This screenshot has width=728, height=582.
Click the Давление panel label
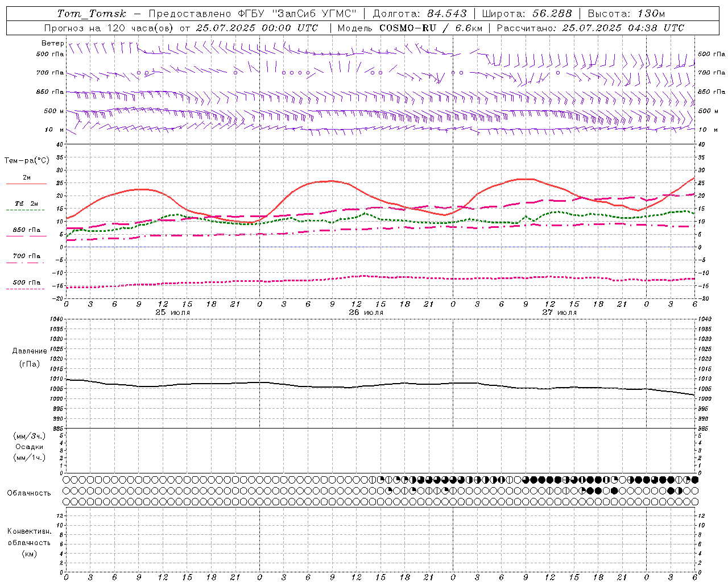[x=30, y=351]
